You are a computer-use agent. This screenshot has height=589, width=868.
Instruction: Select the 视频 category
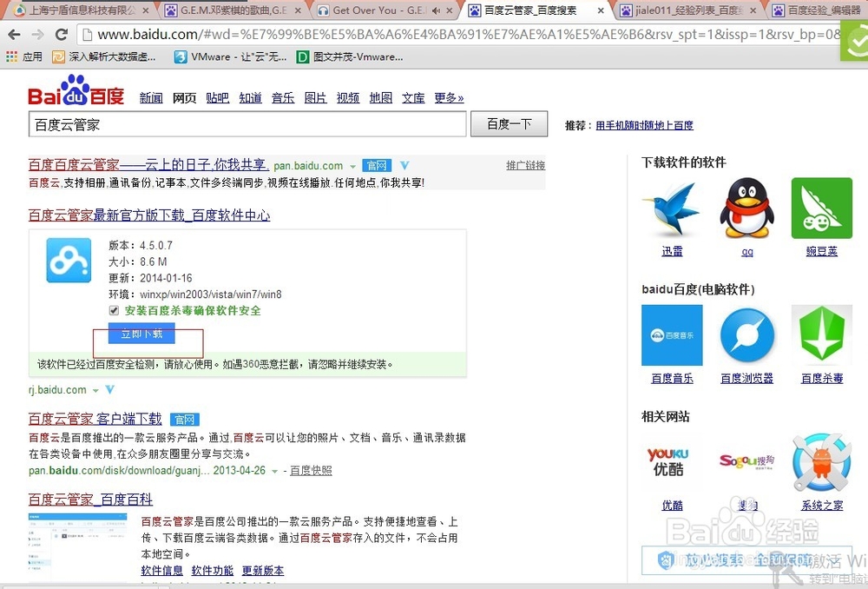[348, 98]
